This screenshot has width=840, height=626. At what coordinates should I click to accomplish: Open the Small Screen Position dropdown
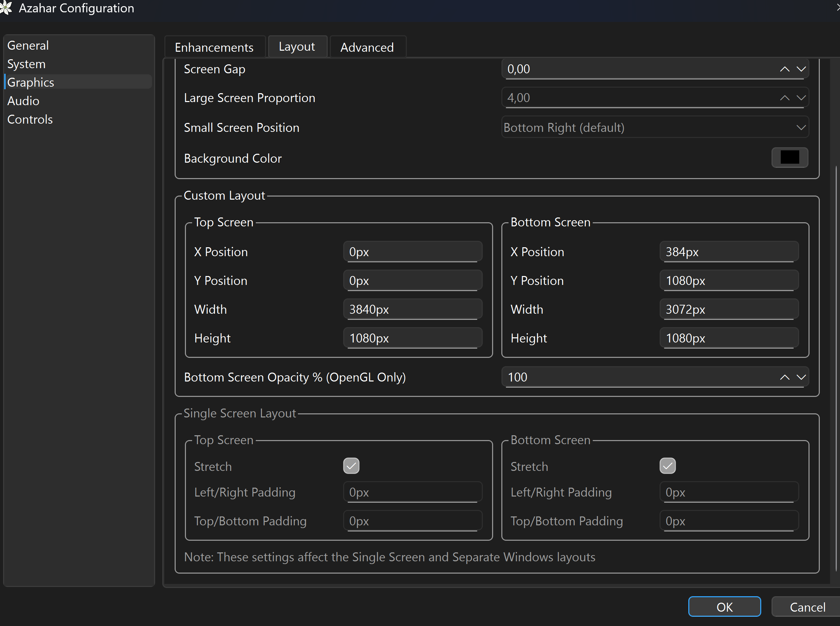[x=655, y=127]
